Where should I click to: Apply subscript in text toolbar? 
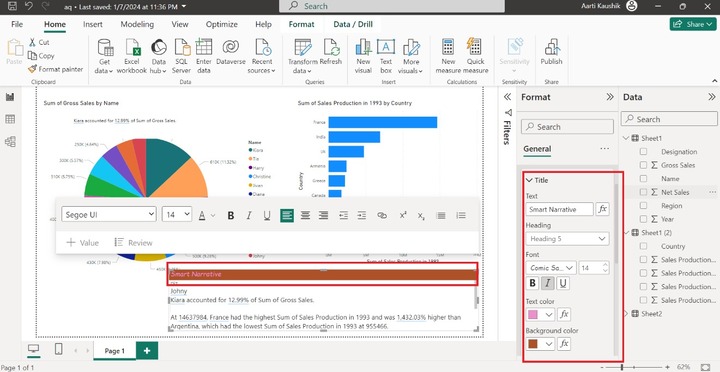click(421, 215)
